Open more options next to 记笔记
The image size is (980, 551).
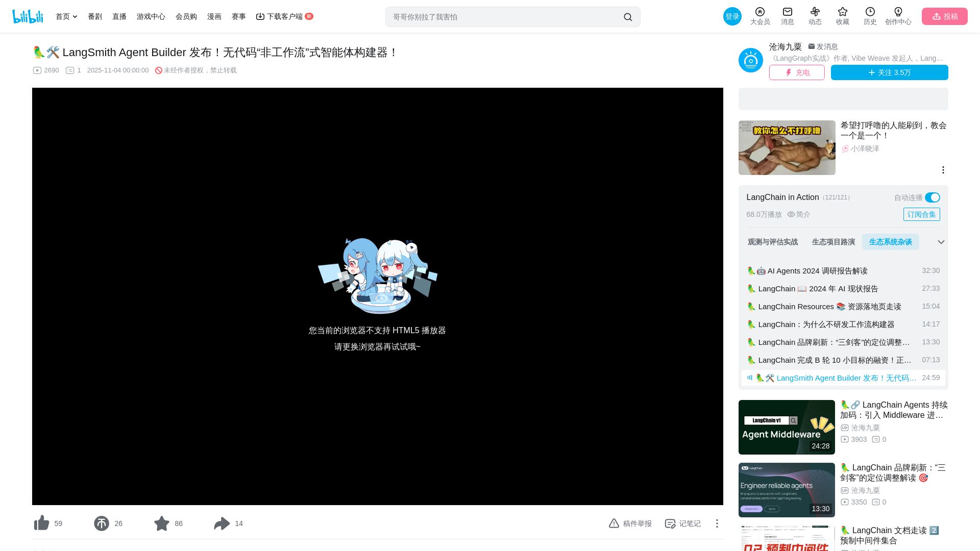pos(717,523)
